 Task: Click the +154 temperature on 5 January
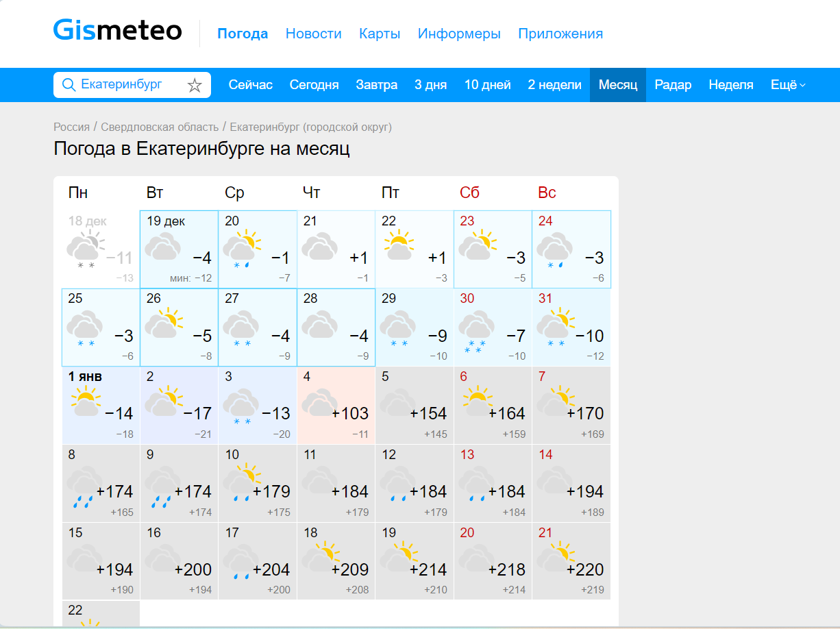click(428, 414)
